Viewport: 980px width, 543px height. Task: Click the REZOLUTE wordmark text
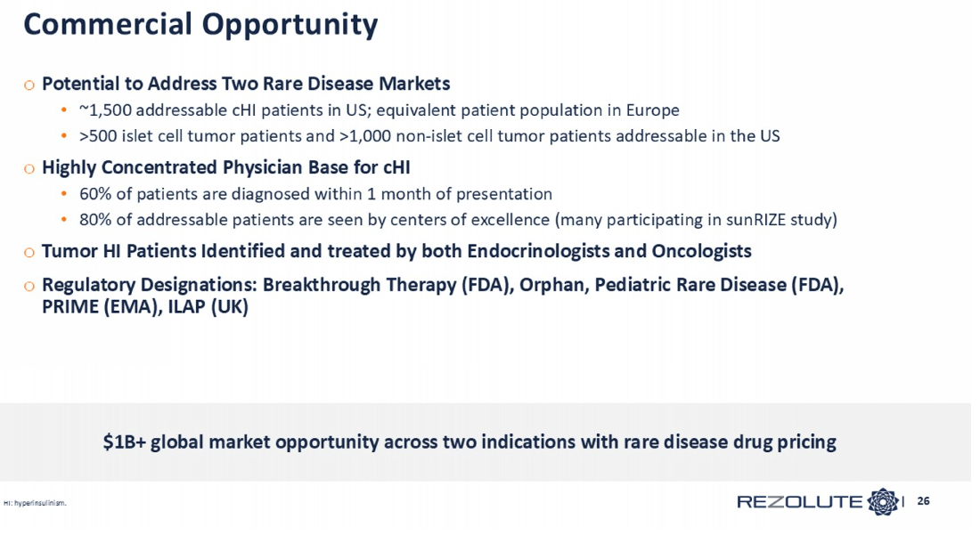point(799,503)
